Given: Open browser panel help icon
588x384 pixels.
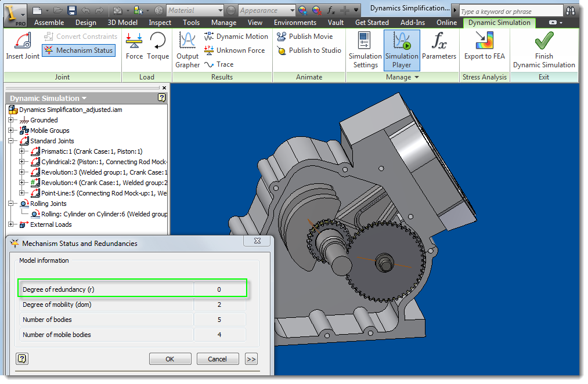Looking at the screenshot, I should [161, 98].
